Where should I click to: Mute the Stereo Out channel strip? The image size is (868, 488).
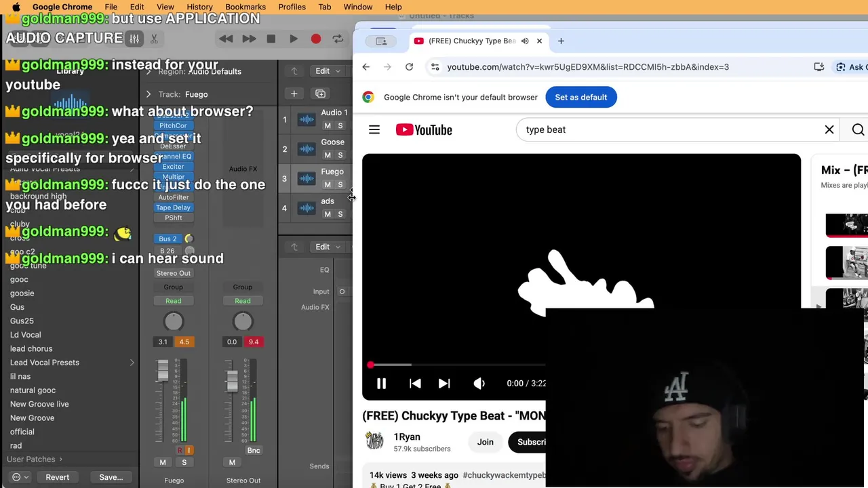(x=232, y=462)
